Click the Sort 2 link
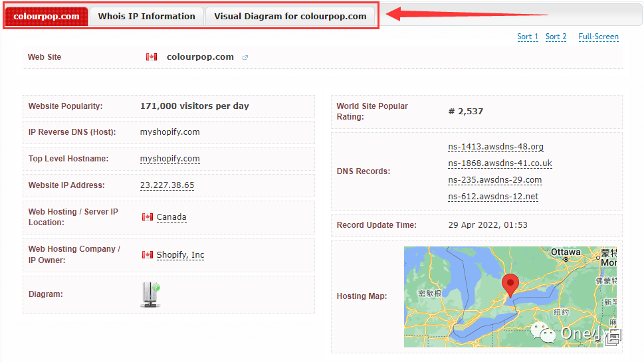 pyautogui.click(x=556, y=37)
